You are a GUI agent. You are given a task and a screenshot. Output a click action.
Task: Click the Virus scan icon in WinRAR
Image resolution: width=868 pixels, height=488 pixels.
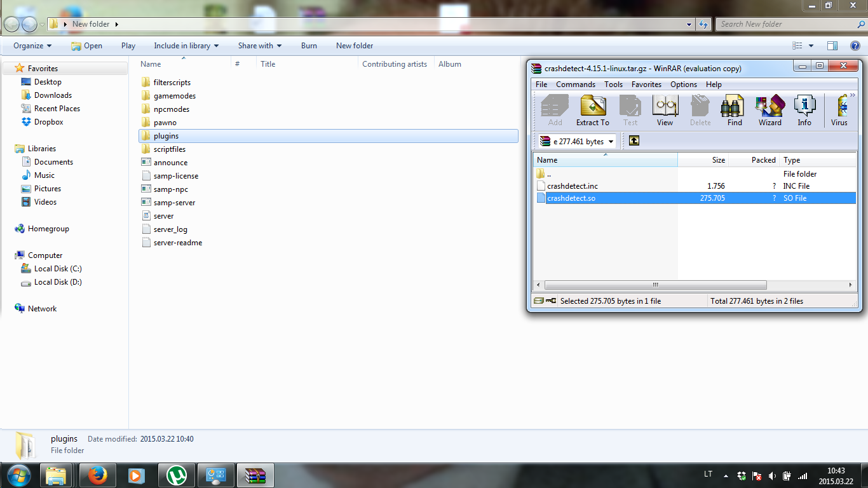pos(839,110)
